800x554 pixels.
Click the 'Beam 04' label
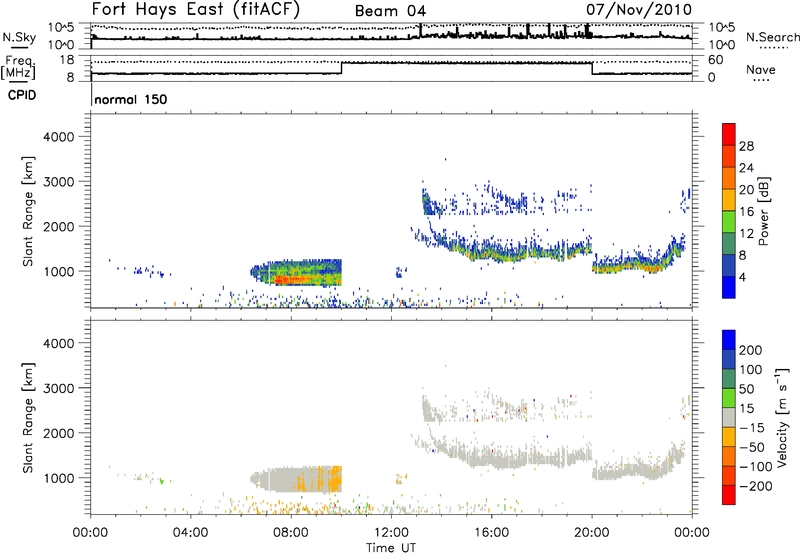pyautogui.click(x=390, y=11)
